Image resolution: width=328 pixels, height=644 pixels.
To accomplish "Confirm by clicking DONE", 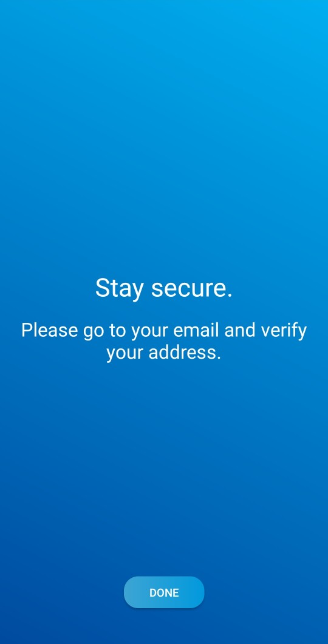I will tap(164, 592).
